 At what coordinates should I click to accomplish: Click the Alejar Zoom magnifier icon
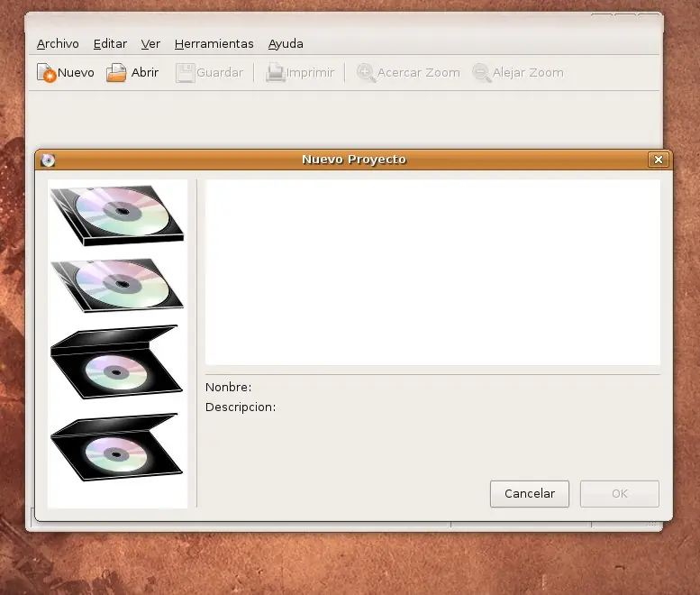(481, 72)
